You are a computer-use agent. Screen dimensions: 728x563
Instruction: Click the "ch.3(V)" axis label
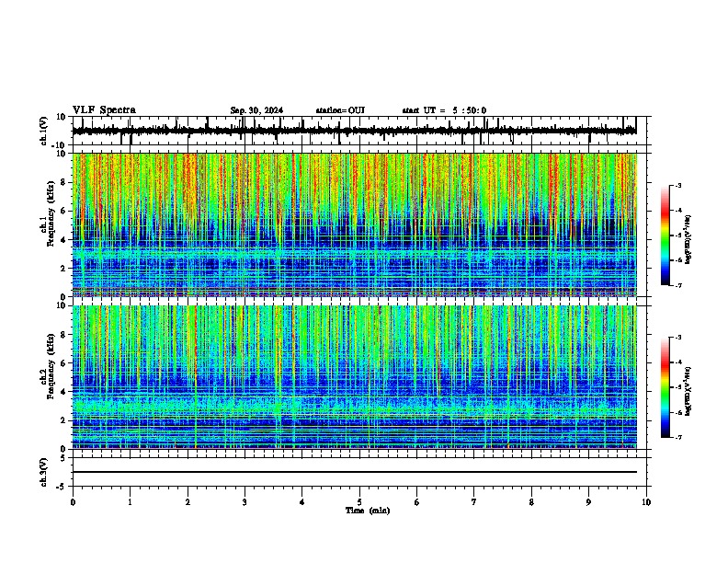[x=44, y=472]
